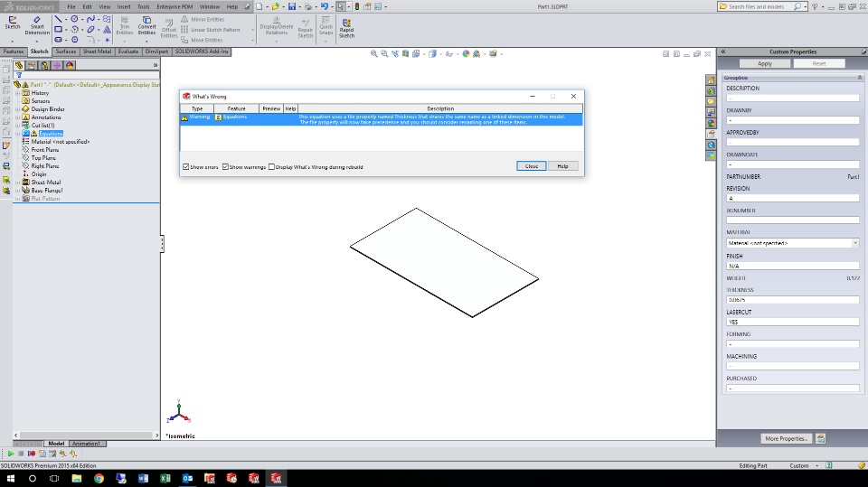Viewport: 868px width, 487px height.
Task: Open the FeatureManager design tree tab
Action: 19,65
